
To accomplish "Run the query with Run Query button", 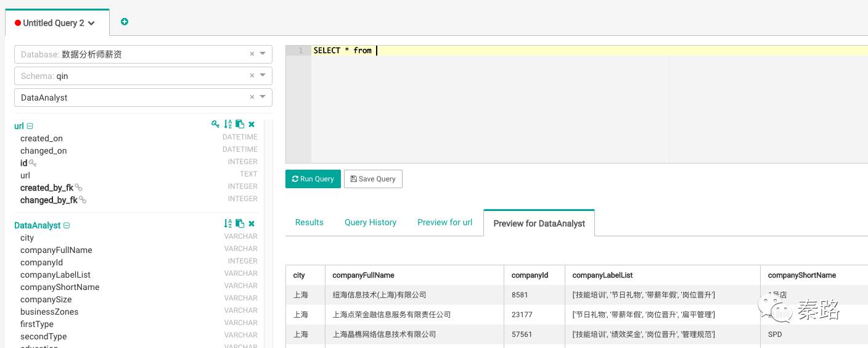I will [313, 179].
